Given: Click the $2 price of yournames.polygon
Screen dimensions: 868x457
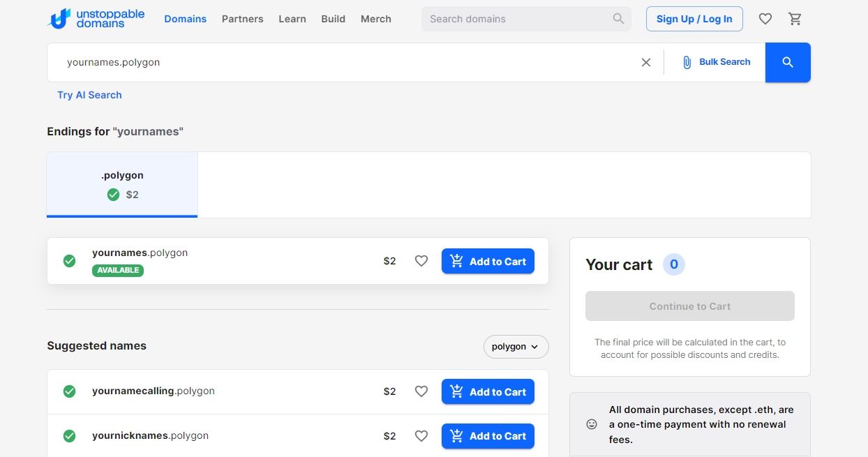Looking at the screenshot, I should click(389, 261).
